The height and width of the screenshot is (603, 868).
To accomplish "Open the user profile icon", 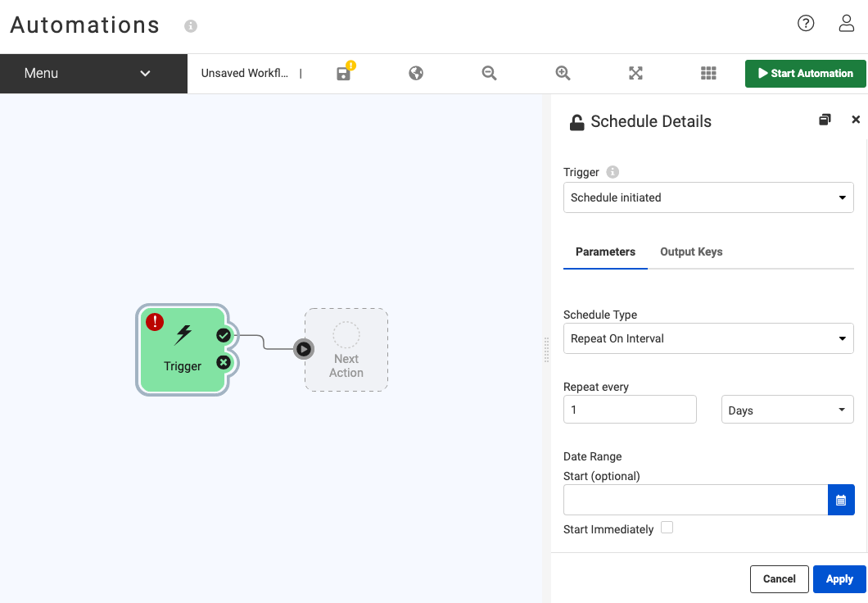I will coord(847,24).
